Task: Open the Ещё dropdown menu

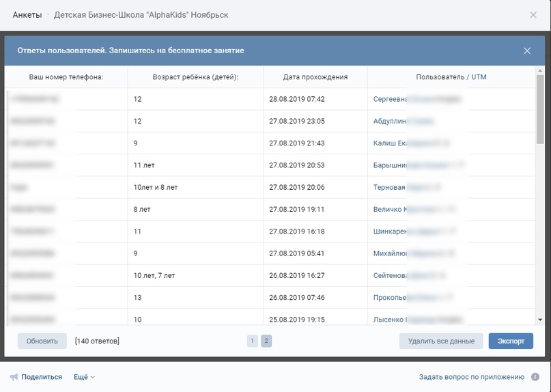Action: (84, 377)
